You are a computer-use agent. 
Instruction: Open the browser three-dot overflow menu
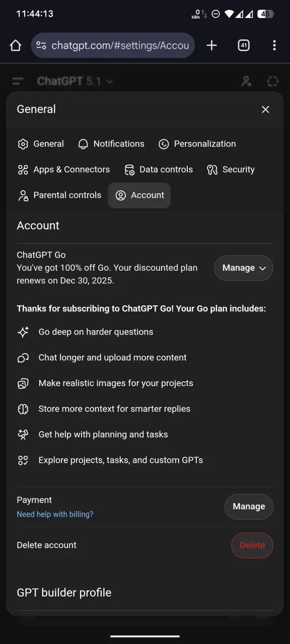point(274,46)
